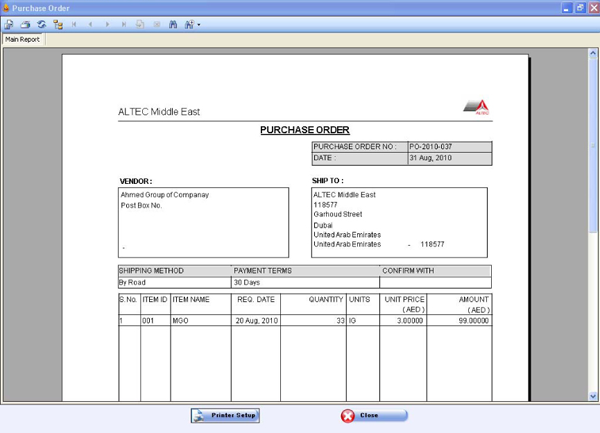Click the CONFIRM WITH column header
The height and width of the screenshot is (433, 600).
[x=408, y=271]
